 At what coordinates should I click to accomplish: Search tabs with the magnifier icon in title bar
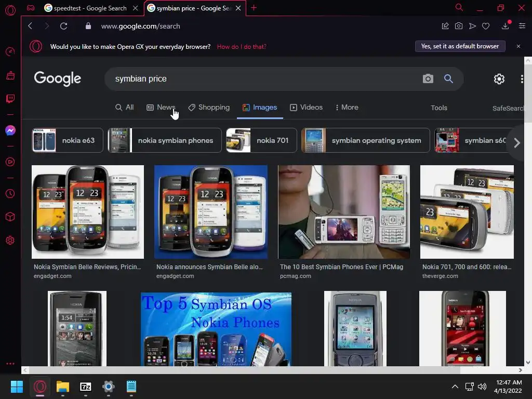[x=459, y=7]
